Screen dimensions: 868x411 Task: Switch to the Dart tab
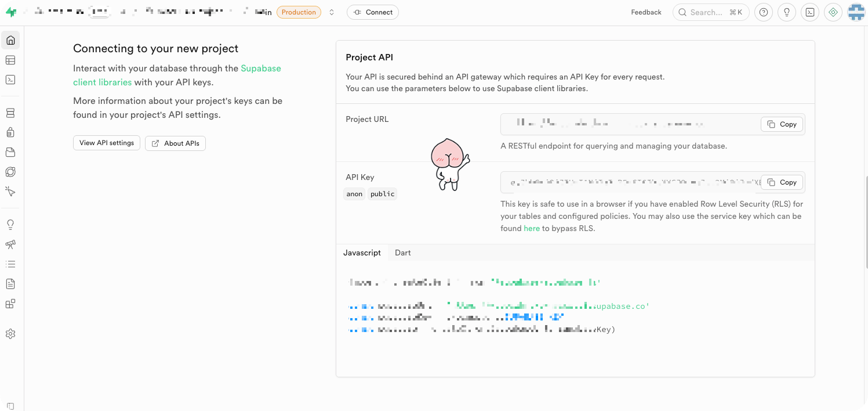(x=403, y=253)
